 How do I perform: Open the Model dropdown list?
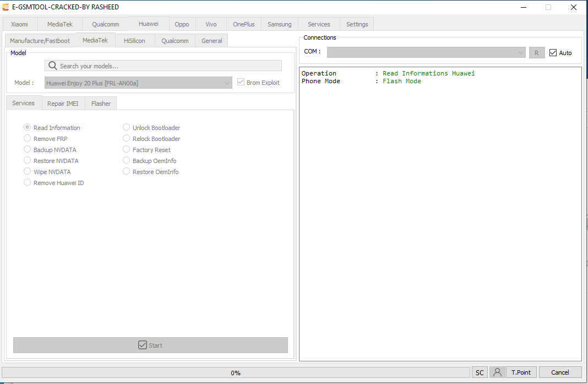tap(227, 83)
